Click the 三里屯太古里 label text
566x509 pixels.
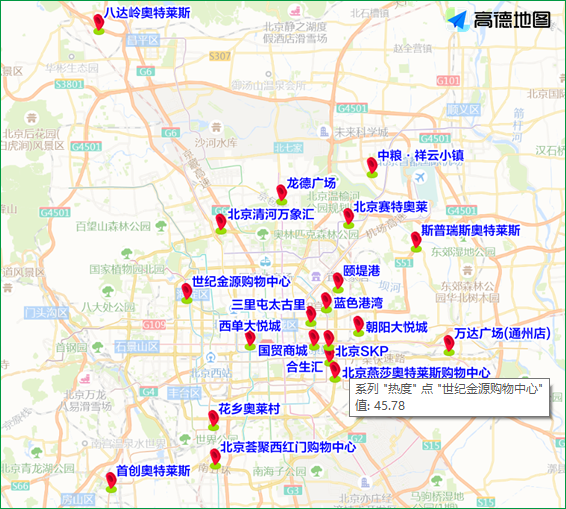tap(268, 304)
